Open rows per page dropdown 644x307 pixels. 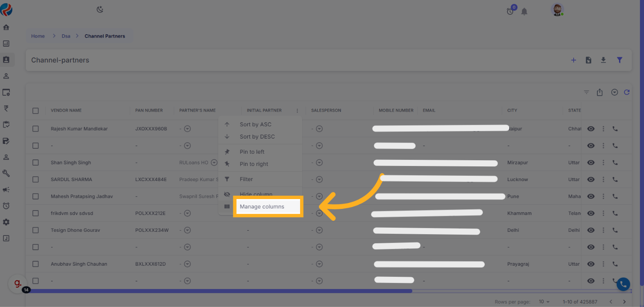(544, 302)
